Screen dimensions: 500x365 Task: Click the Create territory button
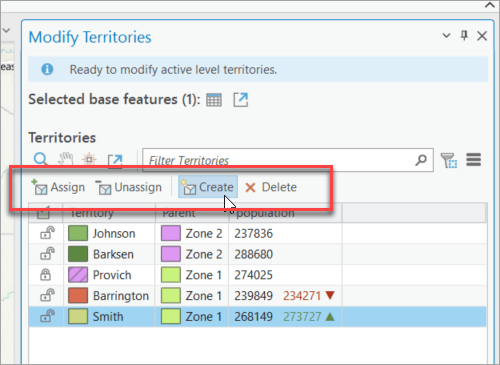(208, 187)
